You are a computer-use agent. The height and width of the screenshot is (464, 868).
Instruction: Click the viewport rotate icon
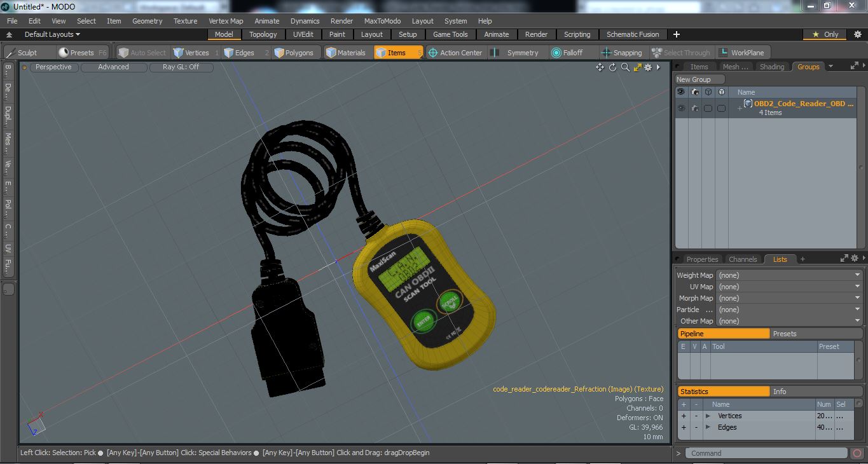[613, 67]
